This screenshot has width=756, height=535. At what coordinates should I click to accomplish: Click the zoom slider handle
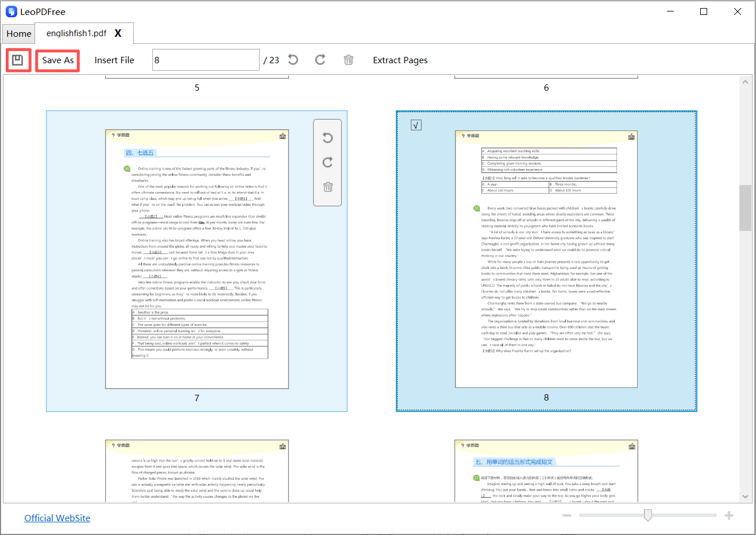point(648,515)
